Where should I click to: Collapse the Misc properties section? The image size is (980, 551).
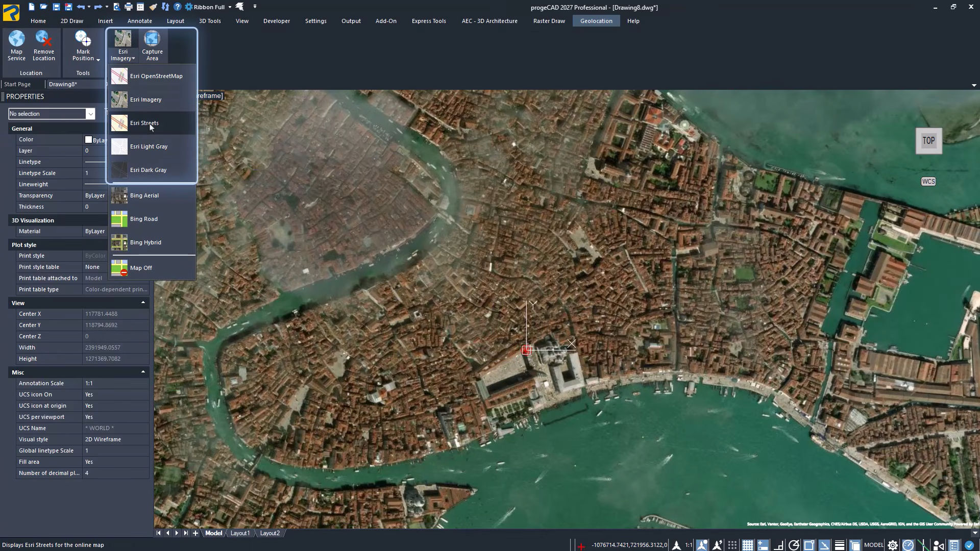coord(143,372)
